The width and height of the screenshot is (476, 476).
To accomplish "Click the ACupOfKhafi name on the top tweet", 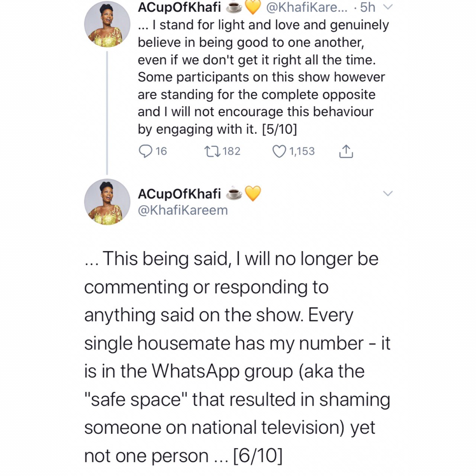I will point(179,7).
